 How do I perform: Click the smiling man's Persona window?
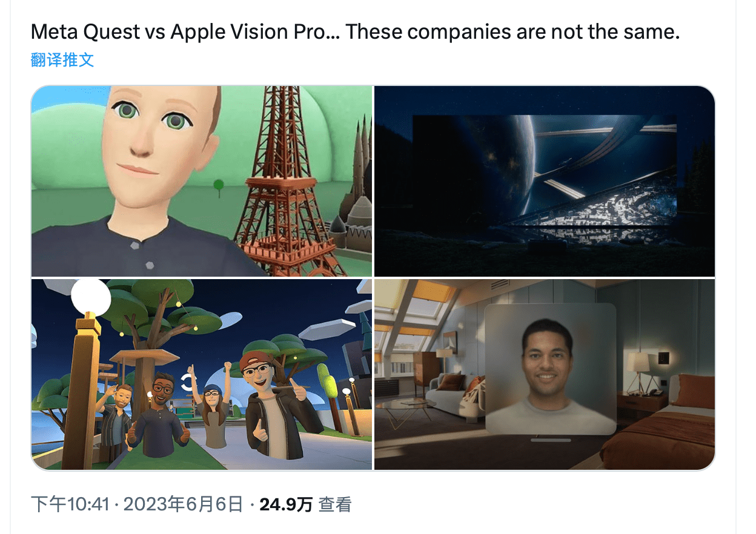(x=551, y=368)
